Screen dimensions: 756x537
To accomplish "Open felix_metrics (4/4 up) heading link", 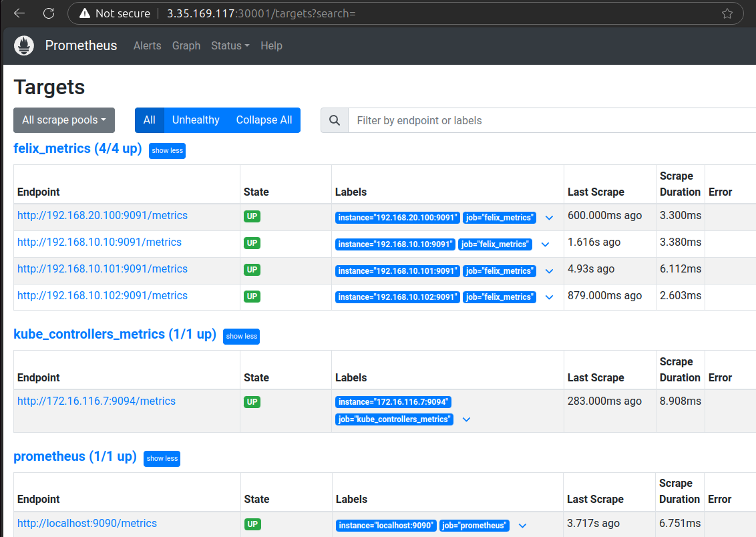I will click(x=77, y=148).
